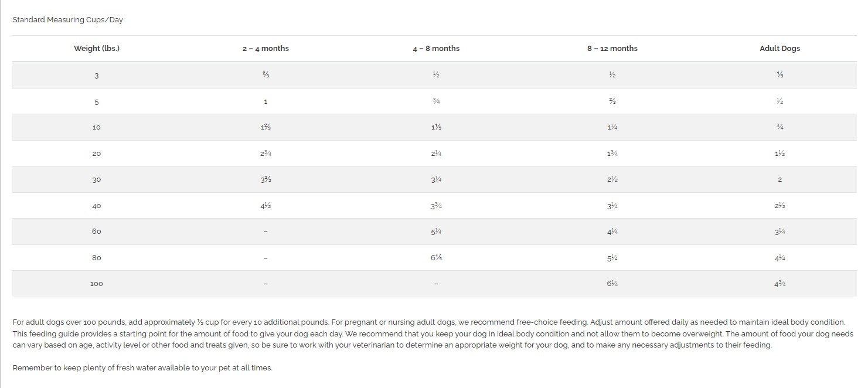This screenshot has height=388, width=868.
Task: Select the weight cell for 20 lbs
Action: (x=97, y=154)
